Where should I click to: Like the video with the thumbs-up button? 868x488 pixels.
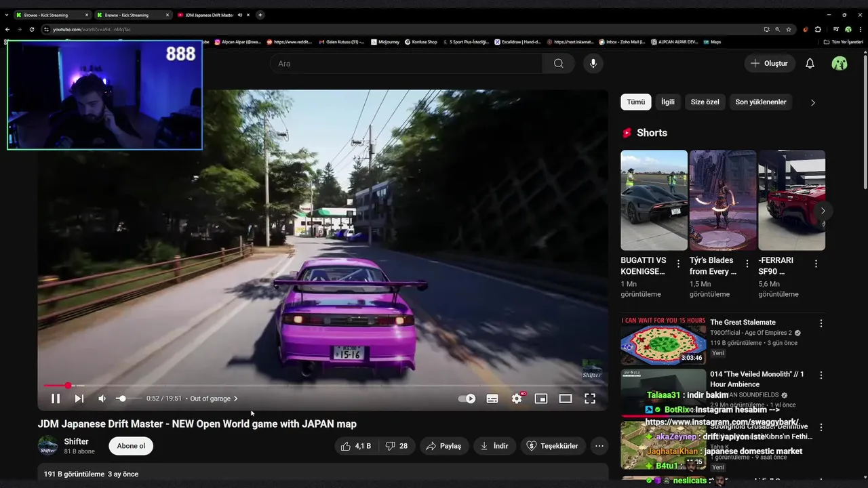tap(355, 446)
